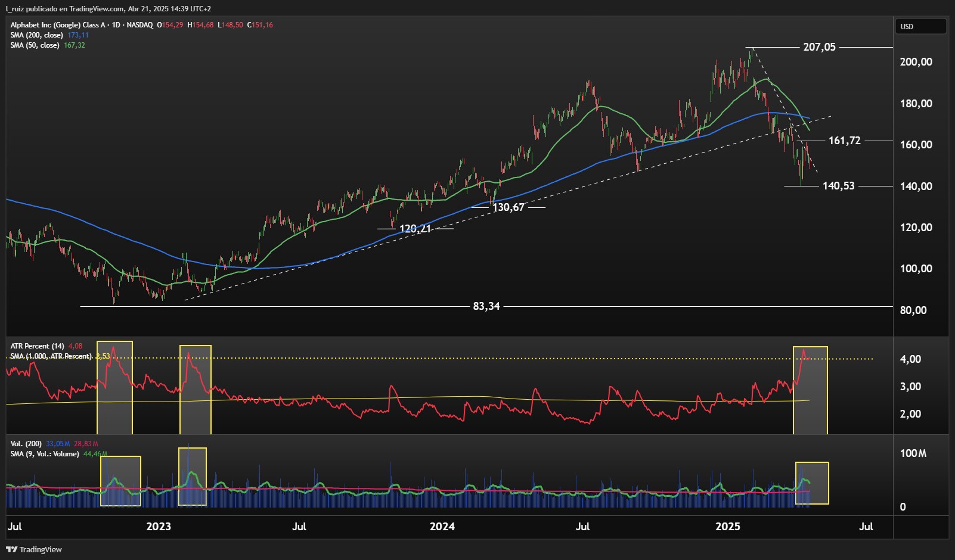The image size is (955, 560).
Task: Click the 2023 label on the time axis
Action: (x=159, y=527)
